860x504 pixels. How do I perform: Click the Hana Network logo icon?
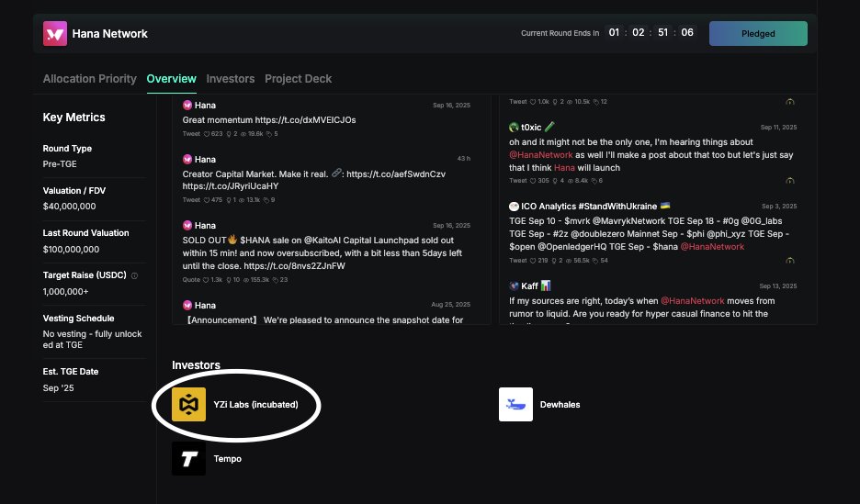(x=55, y=33)
